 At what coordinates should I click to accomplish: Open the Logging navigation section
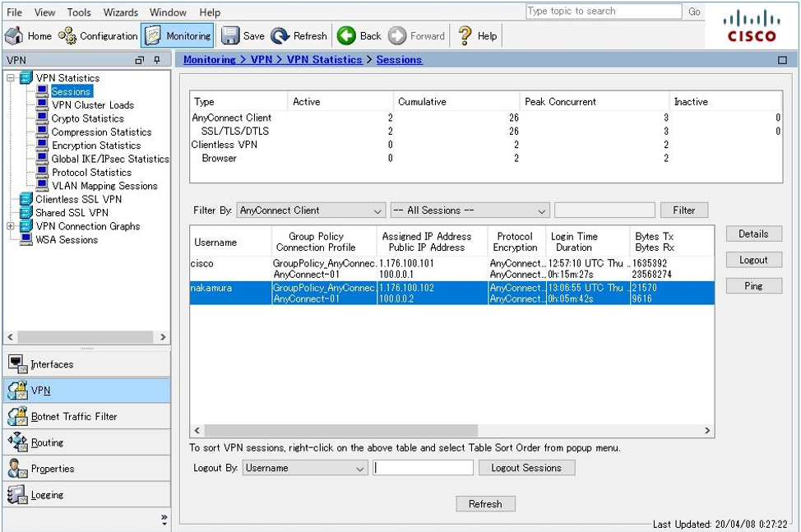pyautogui.click(x=86, y=495)
